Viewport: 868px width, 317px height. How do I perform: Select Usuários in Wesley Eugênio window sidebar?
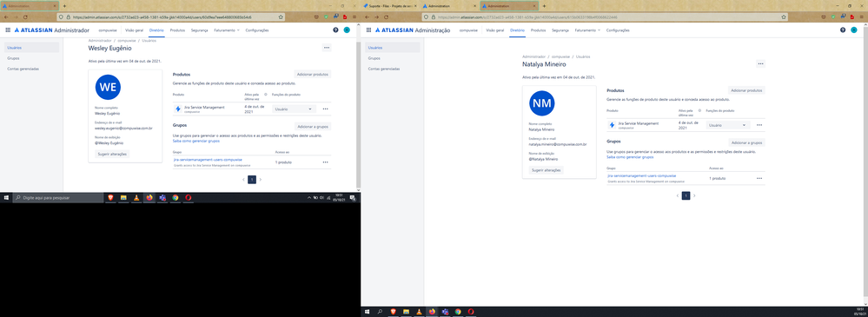[31, 48]
